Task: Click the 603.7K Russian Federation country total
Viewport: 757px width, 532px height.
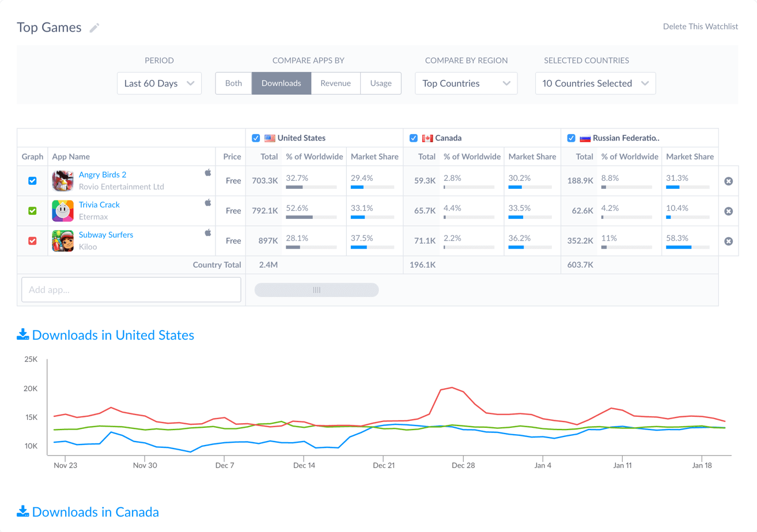Action: 581,264
